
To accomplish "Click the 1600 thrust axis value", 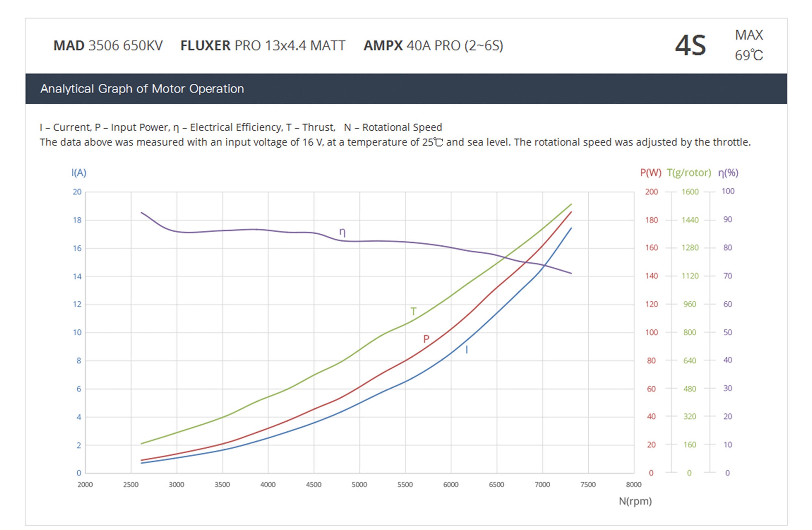I will coord(690,192).
